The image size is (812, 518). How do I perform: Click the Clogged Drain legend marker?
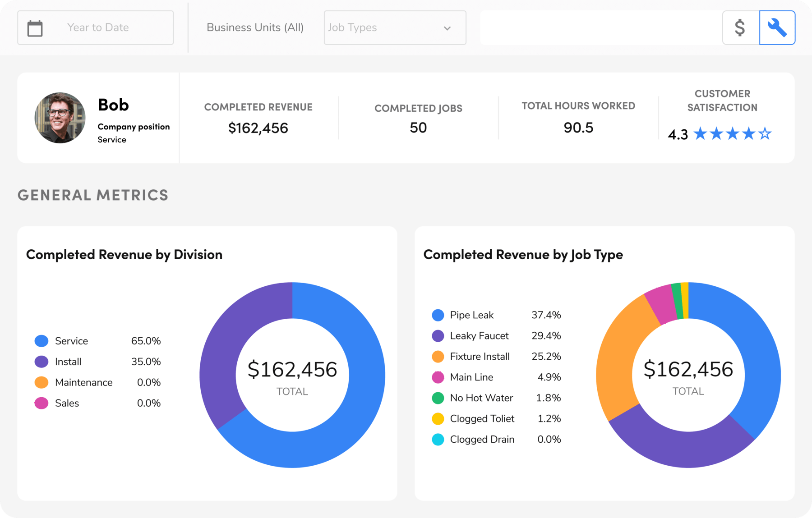point(438,439)
